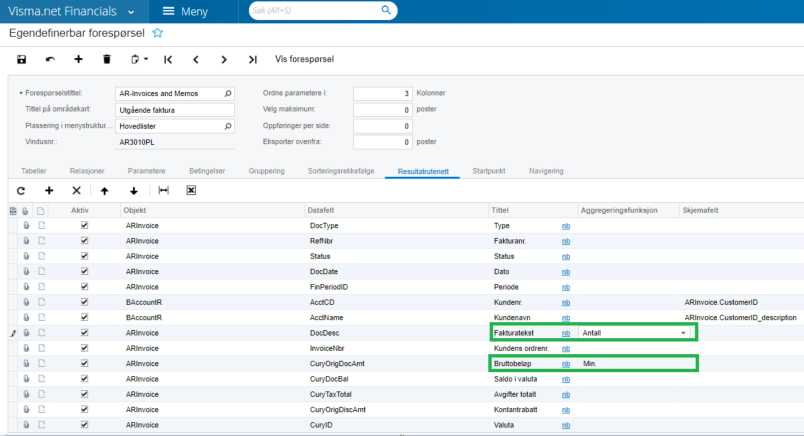Go to the last record
Screen dimensions: 804x436
[x=253, y=60]
